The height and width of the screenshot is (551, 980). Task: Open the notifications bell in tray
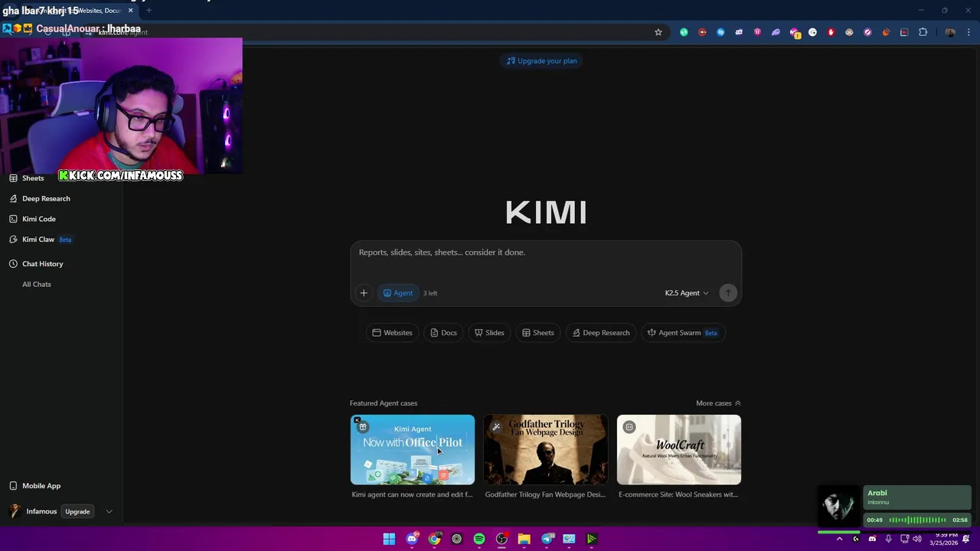click(966, 539)
